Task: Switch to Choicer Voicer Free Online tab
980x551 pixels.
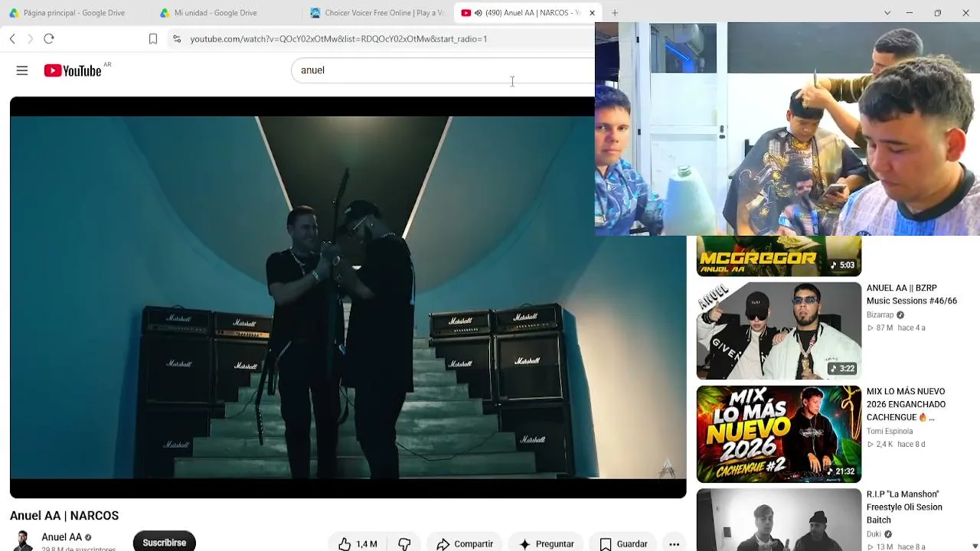Action: point(377,13)
